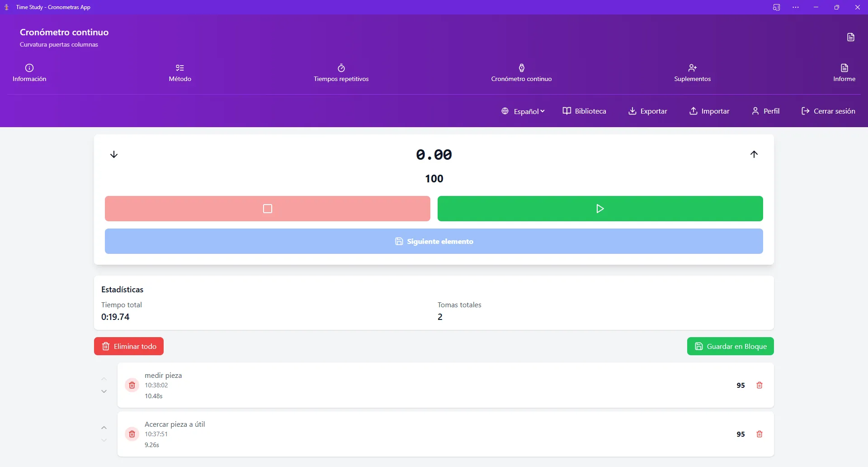Delete Acercar pieza a útil via trash icon beside its 95 value
868x467 pixels.
click(759, 434)
